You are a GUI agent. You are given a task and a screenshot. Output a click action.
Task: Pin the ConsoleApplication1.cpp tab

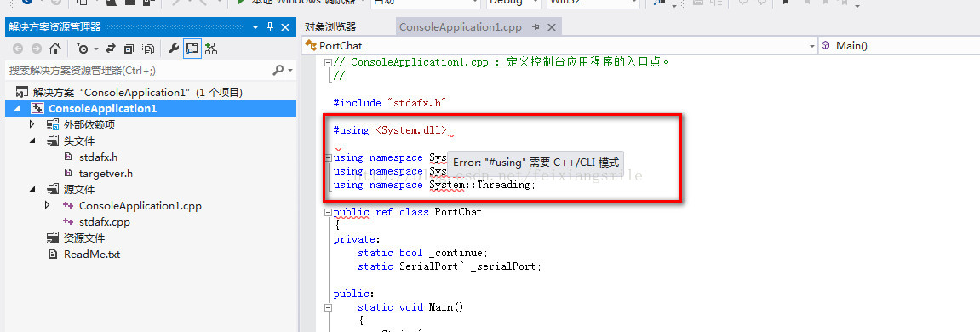pos(536,27)
